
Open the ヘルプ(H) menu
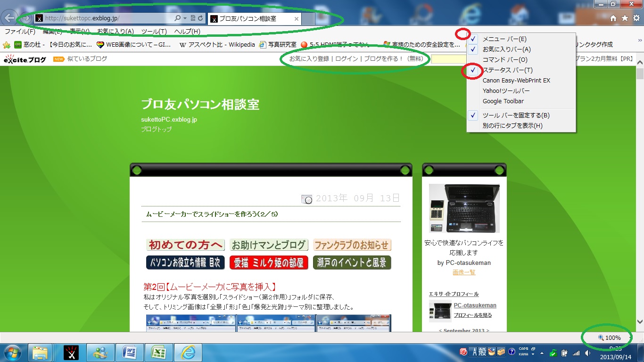click(x=187, y=32)
